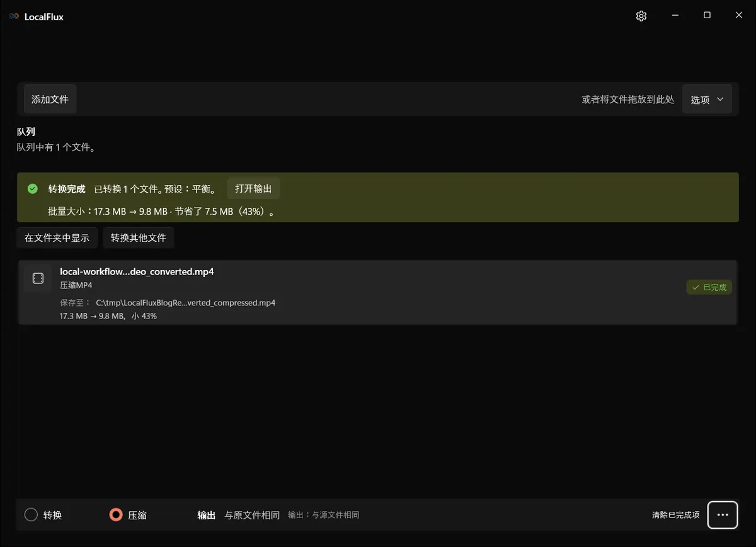Viewport: 756px width, 547px height.
Task: Close the LocalFlux window
Action: click(x=739, y=16)
